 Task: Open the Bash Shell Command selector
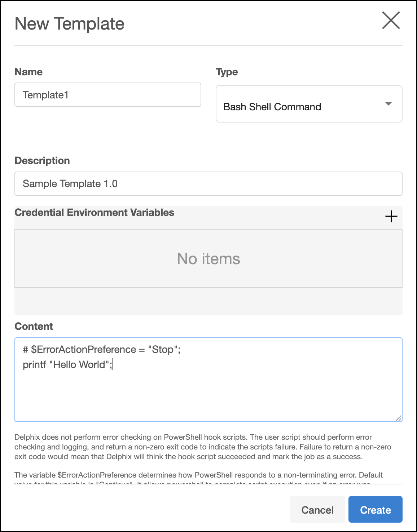click(272, 107)
